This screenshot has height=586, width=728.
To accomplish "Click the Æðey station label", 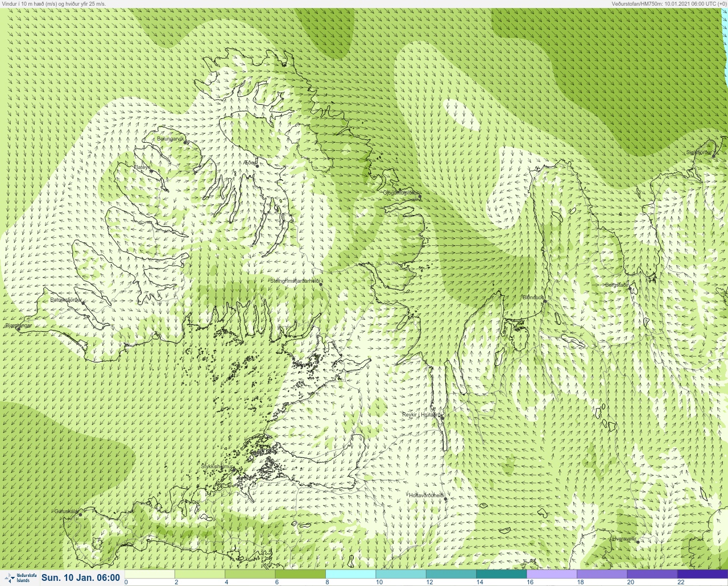I will 250,162.
